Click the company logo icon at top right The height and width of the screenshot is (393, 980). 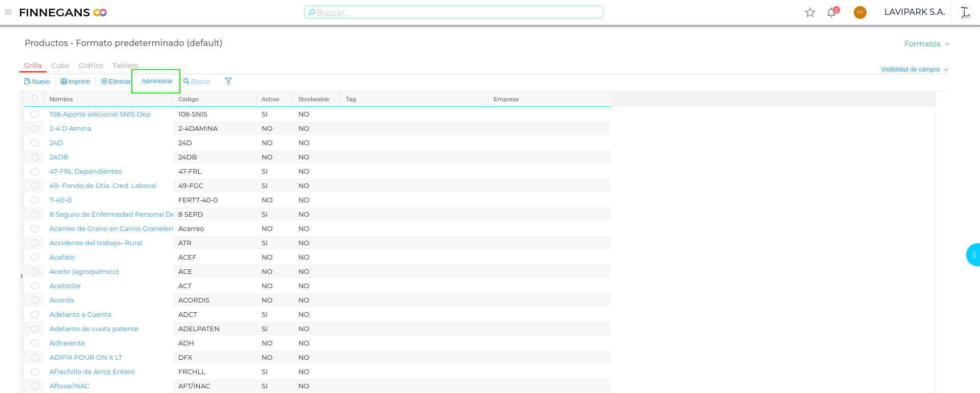[965, 12]
